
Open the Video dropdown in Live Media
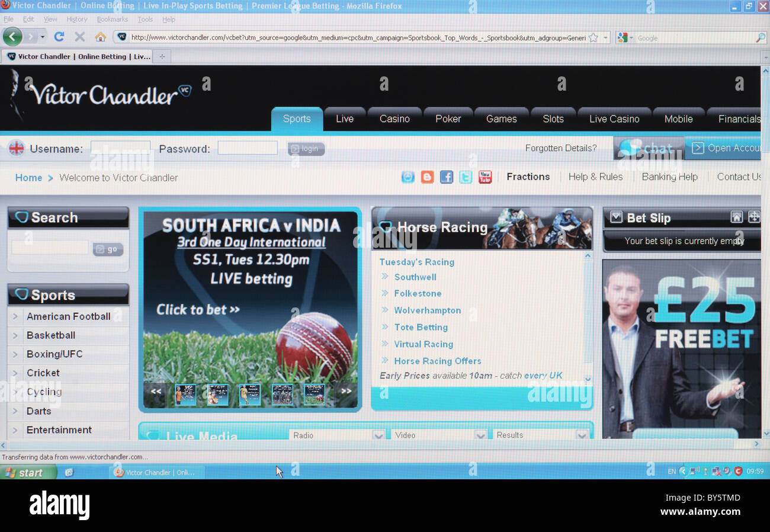pyautogui.click(x=480, y=435)
